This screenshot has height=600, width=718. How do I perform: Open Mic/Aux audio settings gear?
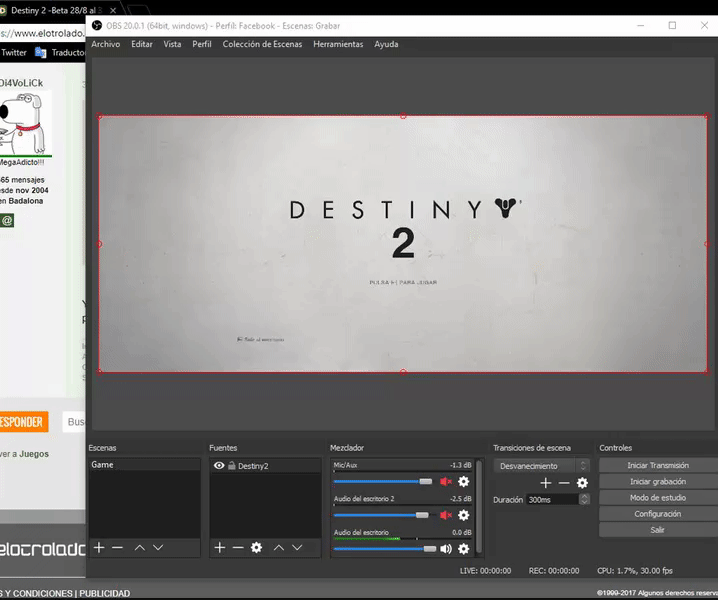click(x=463, y=482)
